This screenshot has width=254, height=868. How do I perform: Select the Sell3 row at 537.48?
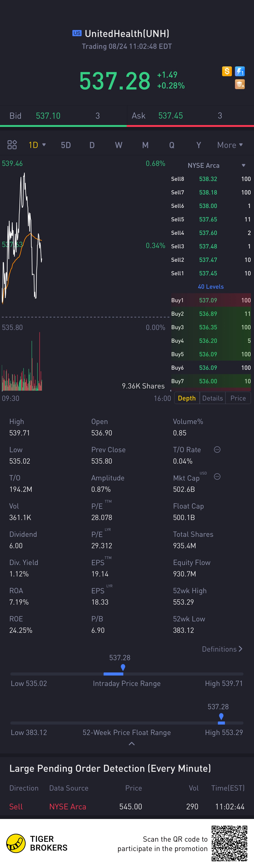211,246
